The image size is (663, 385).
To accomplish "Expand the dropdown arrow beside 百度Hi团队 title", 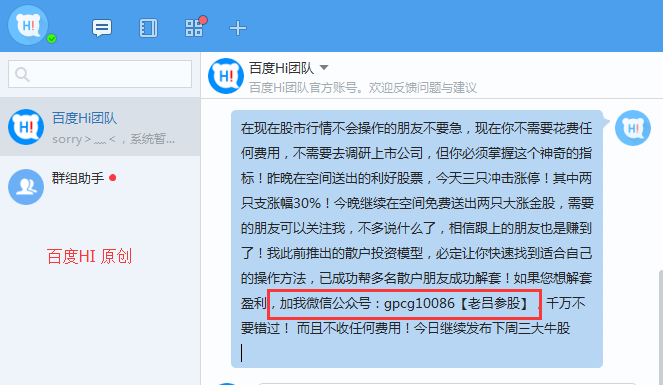I will tap(324, 67).
